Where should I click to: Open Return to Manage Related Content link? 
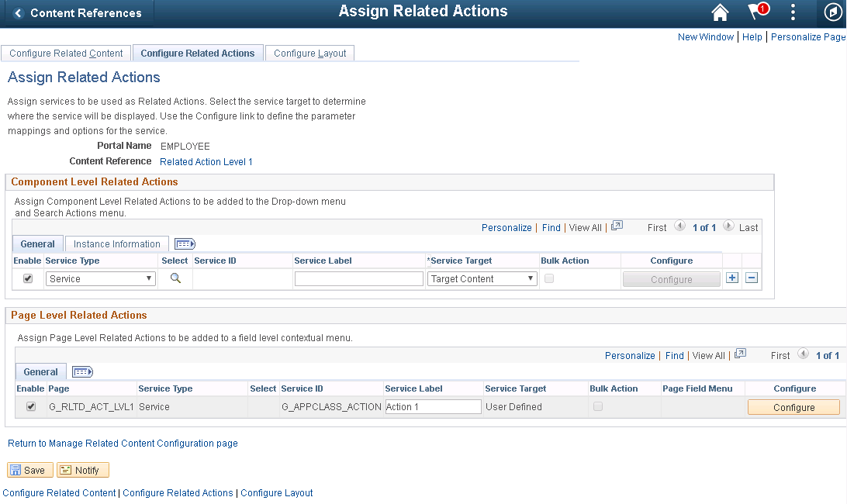point(123,444)
